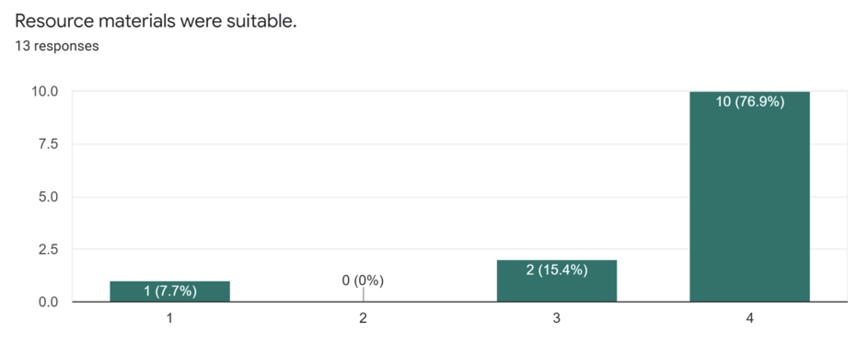Viewport: 868px width, 343px height.
Task: Click the rating 4 bar
Action: point(750,197)
